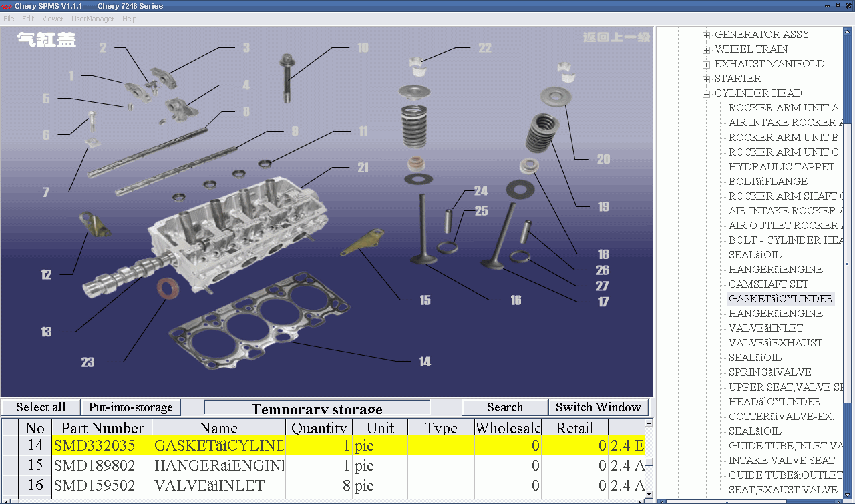Select the valve spring labeled 19
Viewport: 855px width, 504px height.
click(x=542, y=133)
